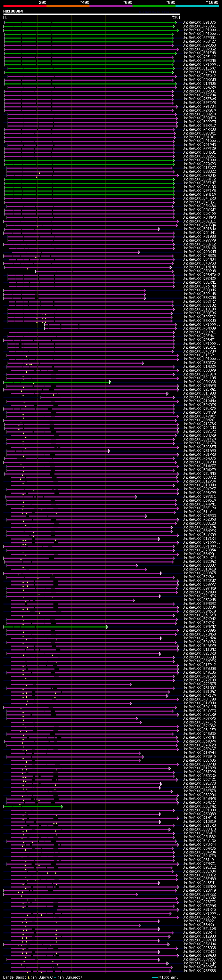
Task: Select the UniRef100_Q9FL12 label
Action: [199, 57]
